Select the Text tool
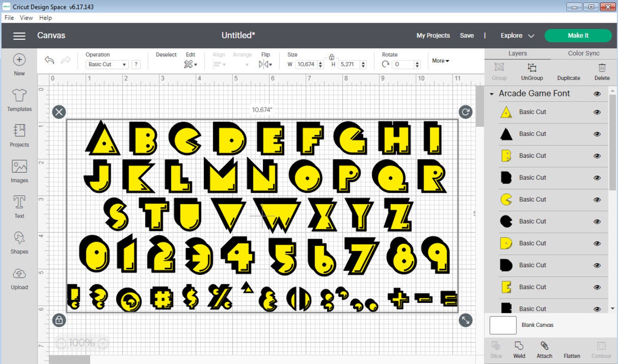The width and height of the screenshot is (618, 364). coord(19,202)
